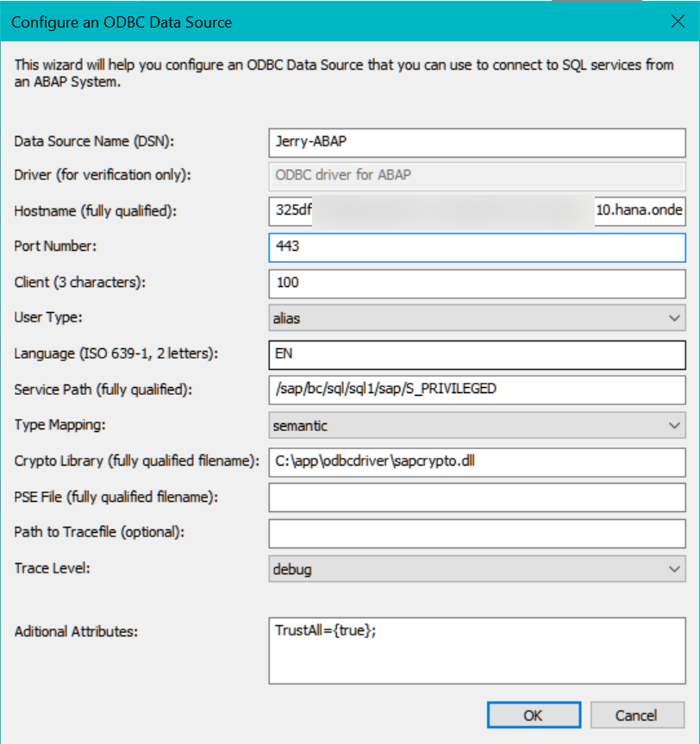Click the 'Data Source Name (DSN):' label

[x=94, y=141]
